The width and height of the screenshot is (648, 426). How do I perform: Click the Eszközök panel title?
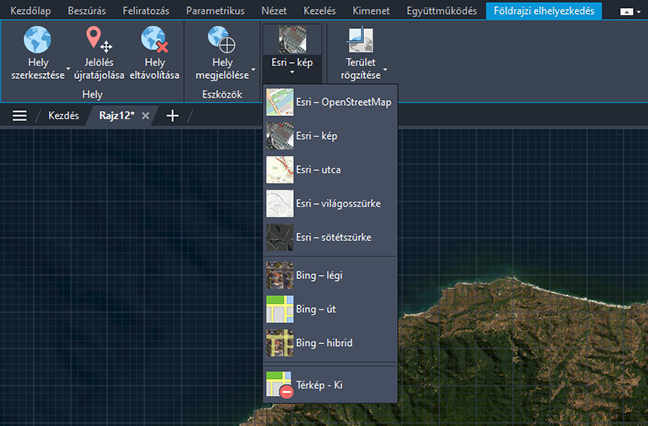(222, 95)
